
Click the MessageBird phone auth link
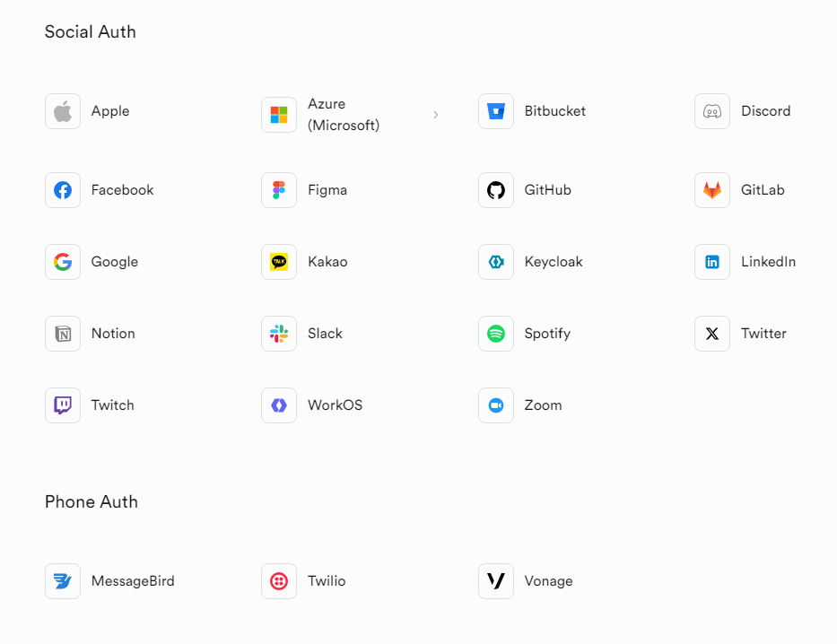133,581
